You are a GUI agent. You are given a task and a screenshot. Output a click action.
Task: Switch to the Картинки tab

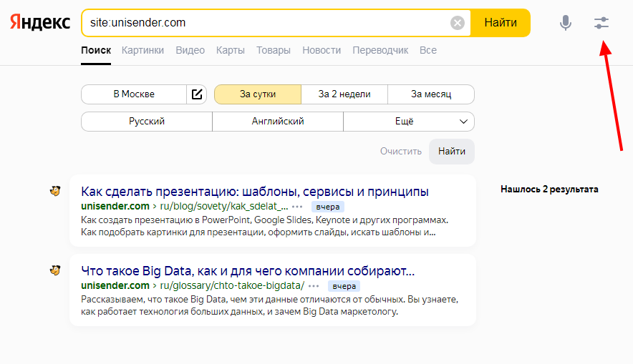pos(142,50)
